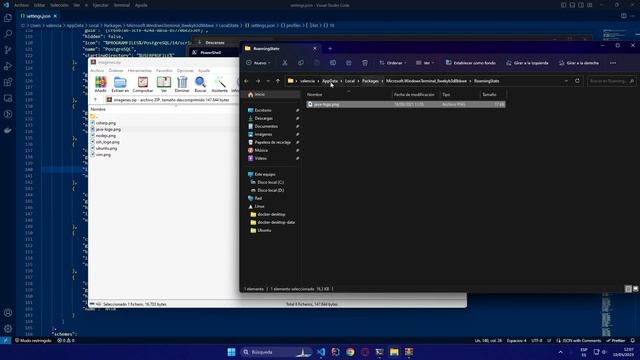Open Nuevo dropdown in File Explorer
Viewport: 640px width, 360px height.
[x=258, y=63]
